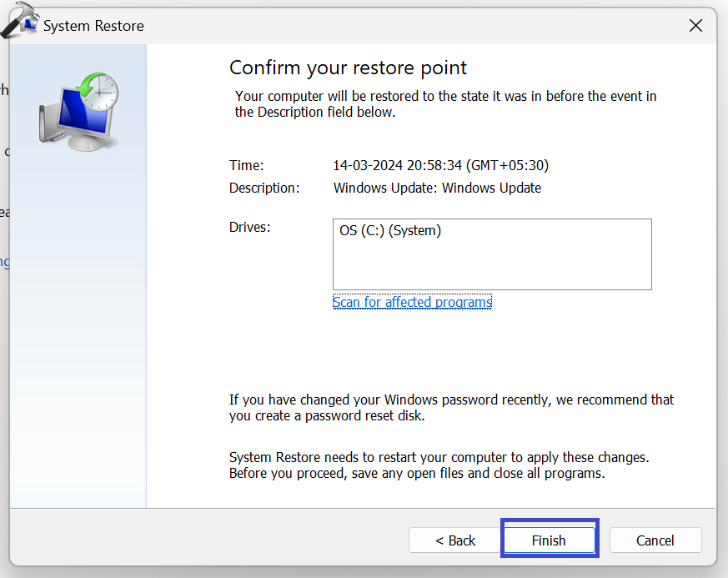Click the restart notice about saving open files

coord(439,465)
